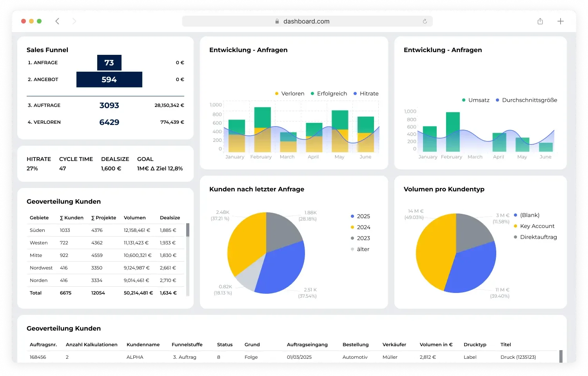588x376 pixels.
Task: Toggle the Erfolgreich legend entry
Action: [x=329, y=94]
